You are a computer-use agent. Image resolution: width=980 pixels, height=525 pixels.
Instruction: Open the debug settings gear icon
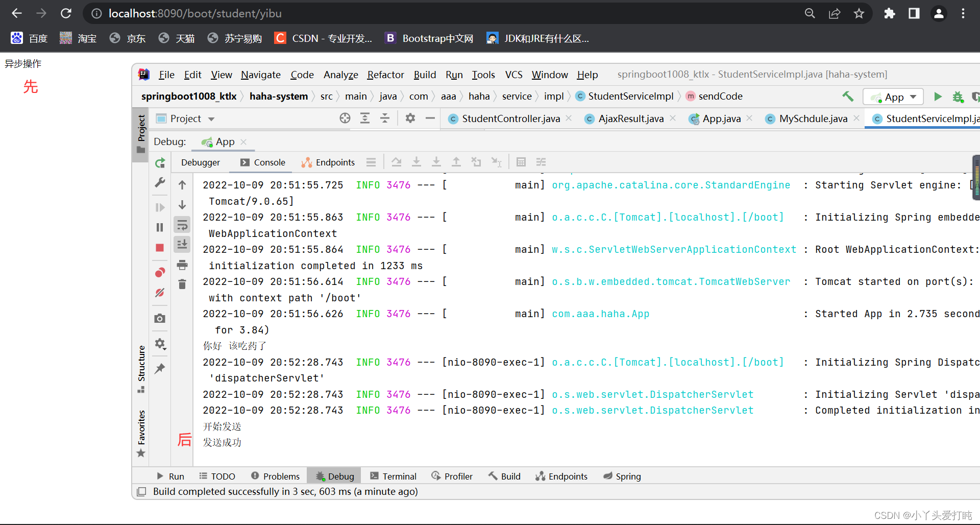(160, 343)
